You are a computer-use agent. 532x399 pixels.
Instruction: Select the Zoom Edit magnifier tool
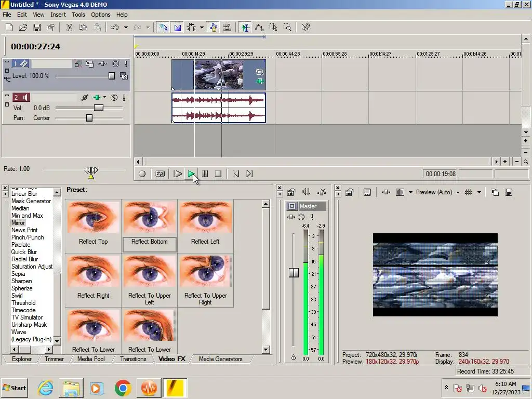click(287, 28)
